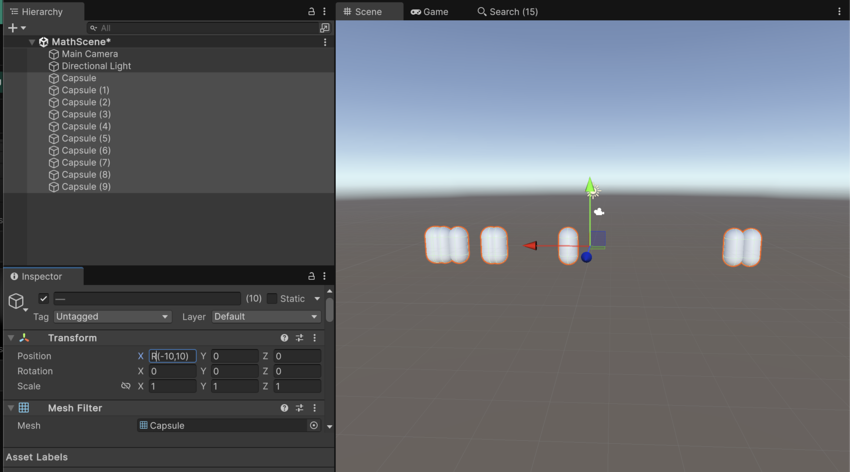850x472 pixels.
Task: Lock the Inspector panel
Action: click(x=311, y=276)
